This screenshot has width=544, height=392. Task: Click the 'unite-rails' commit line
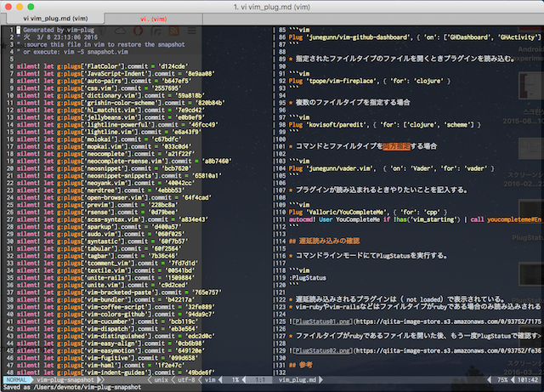[x=105, y=278]
